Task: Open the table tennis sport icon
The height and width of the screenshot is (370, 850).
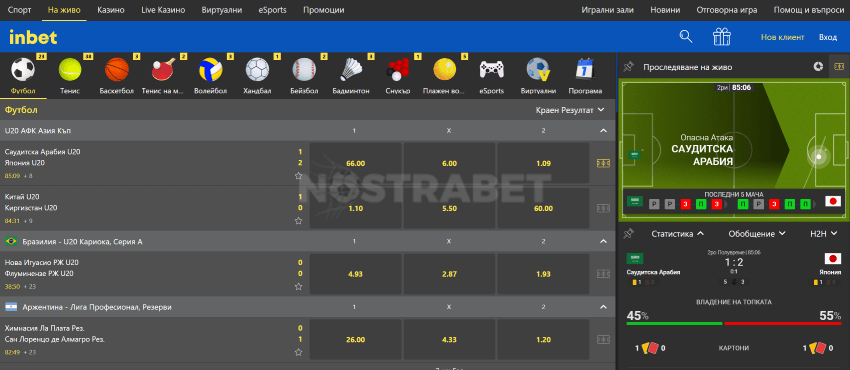Action: (163, 69)
